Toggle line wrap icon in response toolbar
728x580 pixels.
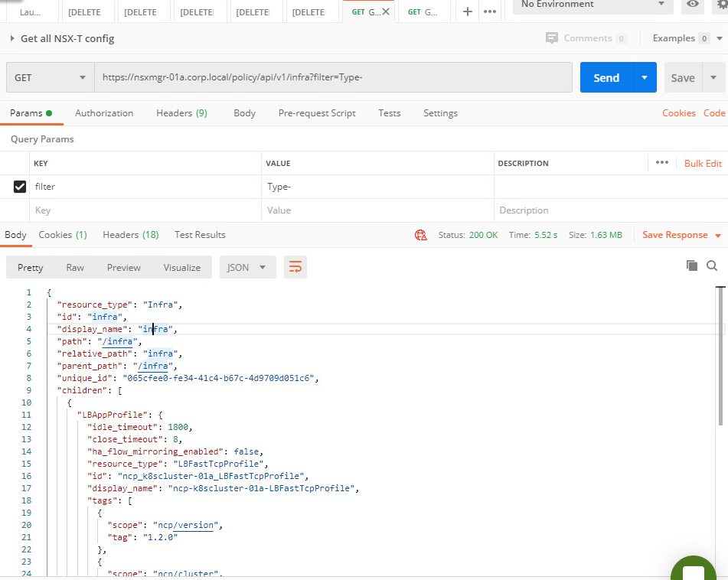295,267
